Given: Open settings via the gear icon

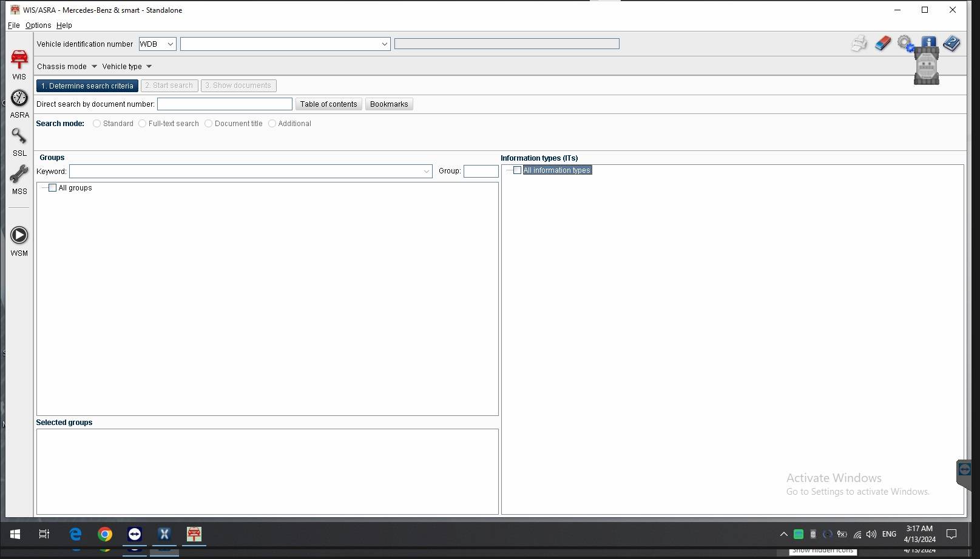Looking at the screenshot, I should click(x=905, y=43).
